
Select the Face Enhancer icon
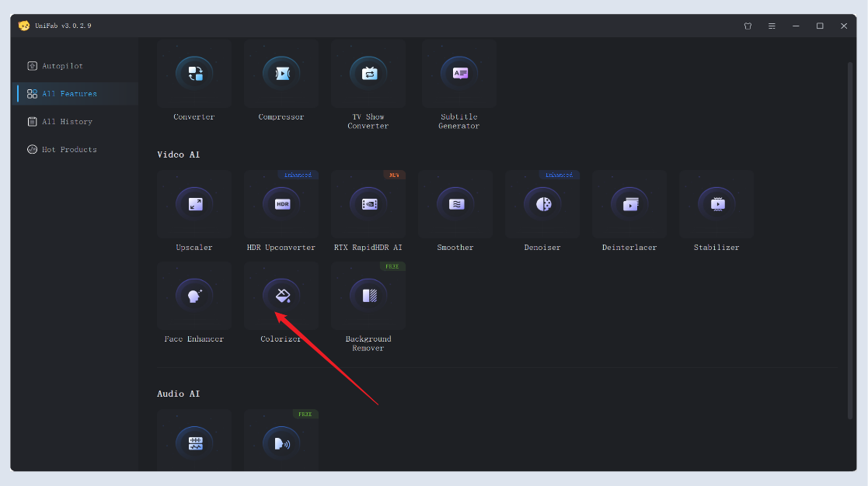[x=194, y=296]
